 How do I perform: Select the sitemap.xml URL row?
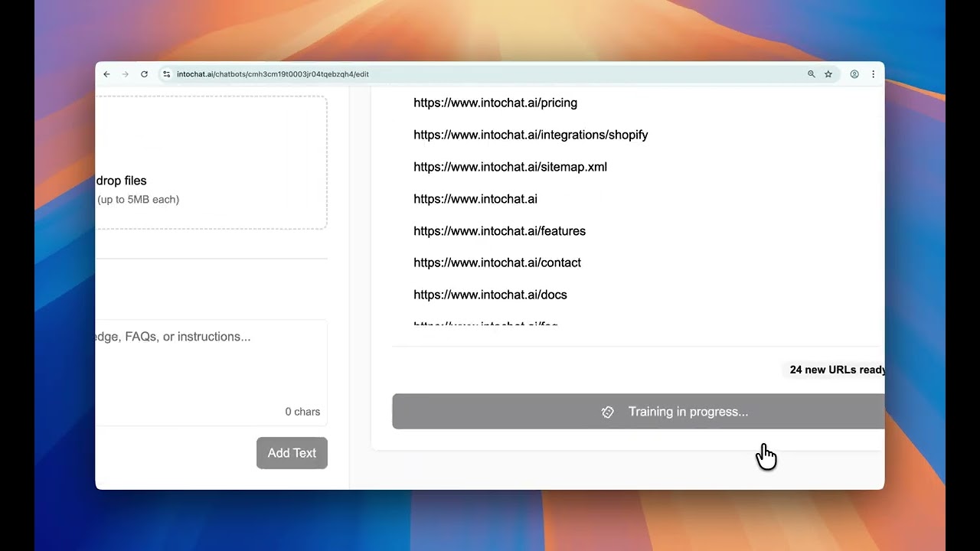pyautogui.click(x=510, y=167)
